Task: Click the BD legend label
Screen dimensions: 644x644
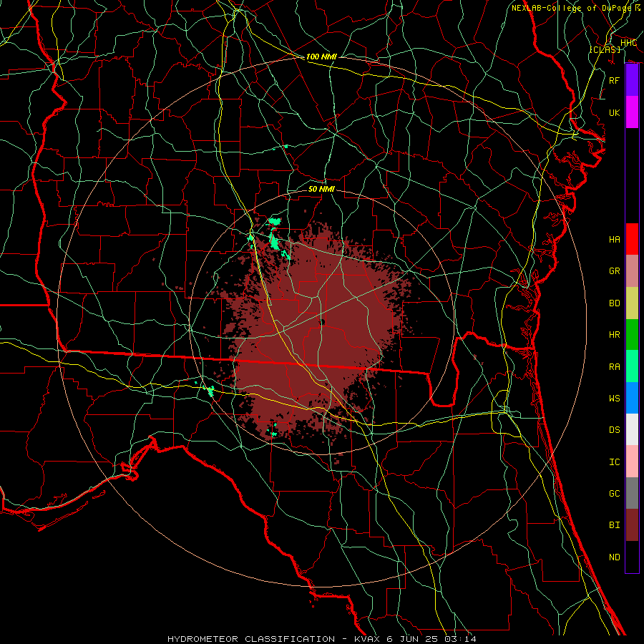Action: (615, 303)
